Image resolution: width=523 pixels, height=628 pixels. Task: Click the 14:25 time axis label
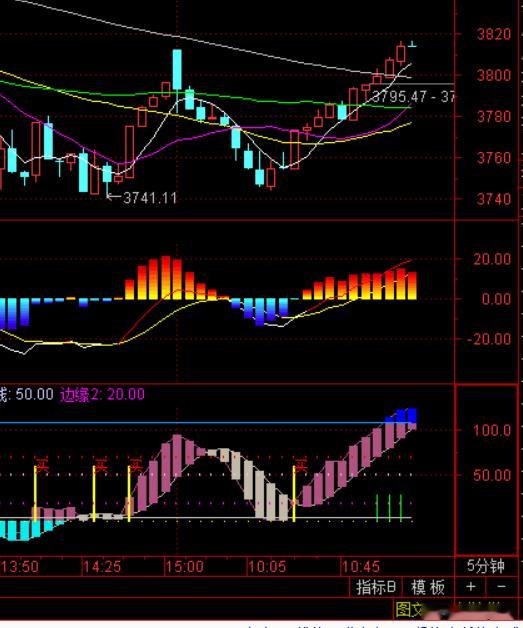pyautogui.click(x=102, y=567)
